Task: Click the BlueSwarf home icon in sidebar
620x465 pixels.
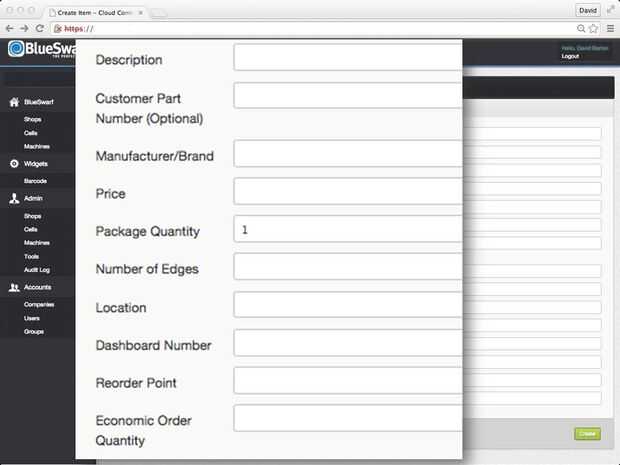Action: pyautogui.click(x=14, y=102)
